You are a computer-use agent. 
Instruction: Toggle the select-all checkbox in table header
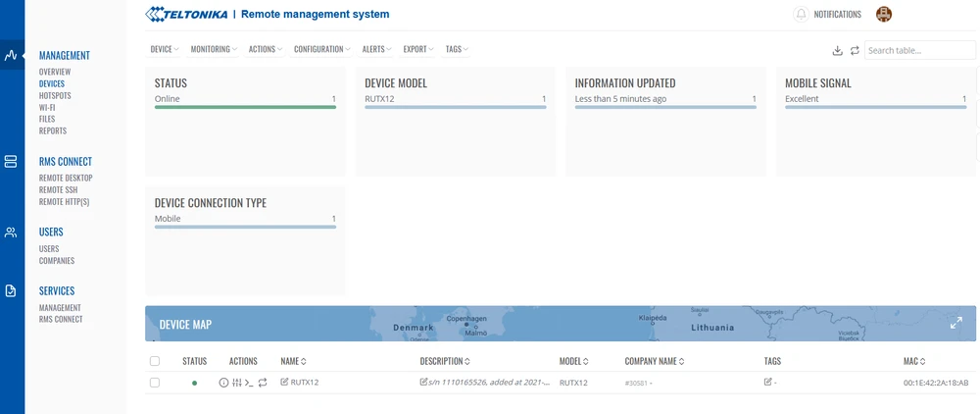155,361
